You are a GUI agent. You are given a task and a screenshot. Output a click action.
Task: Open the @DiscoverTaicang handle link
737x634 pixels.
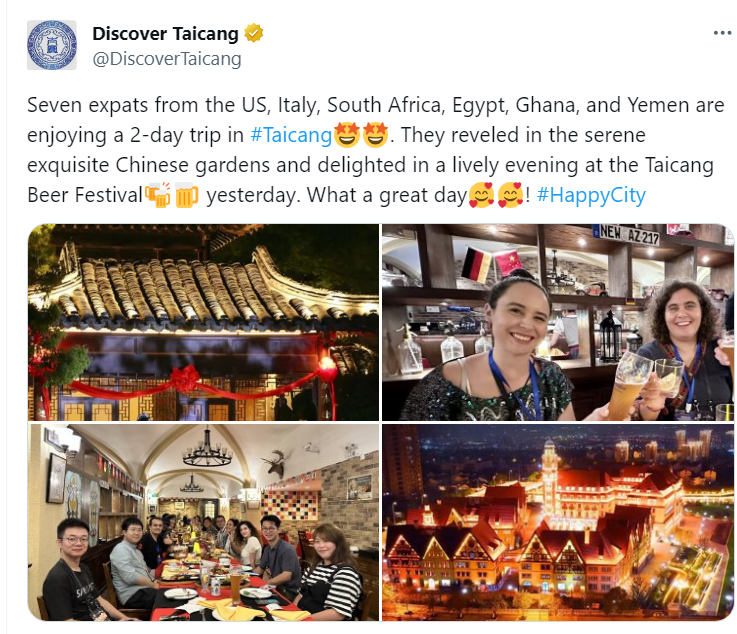[x=167, y=59]
